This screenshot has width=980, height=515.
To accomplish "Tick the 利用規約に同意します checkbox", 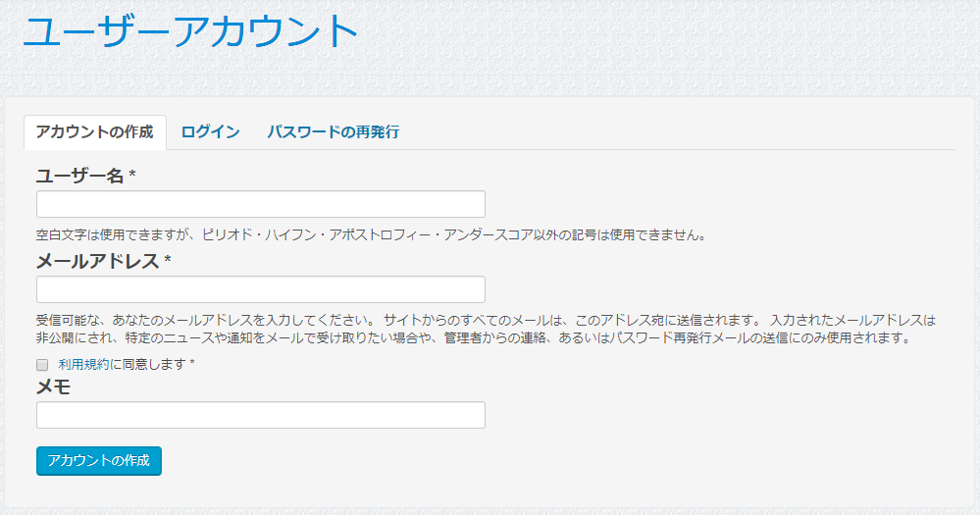I will click(42, 365).
